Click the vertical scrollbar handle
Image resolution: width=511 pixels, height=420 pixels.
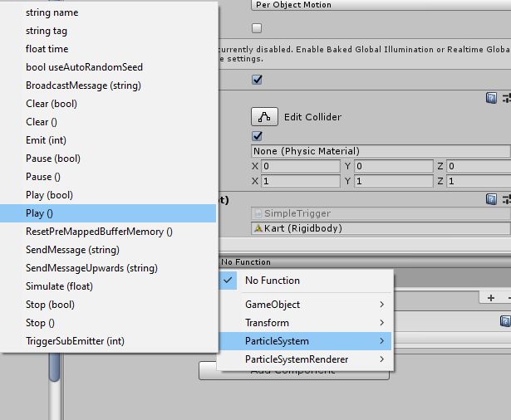tap(55, 367)
